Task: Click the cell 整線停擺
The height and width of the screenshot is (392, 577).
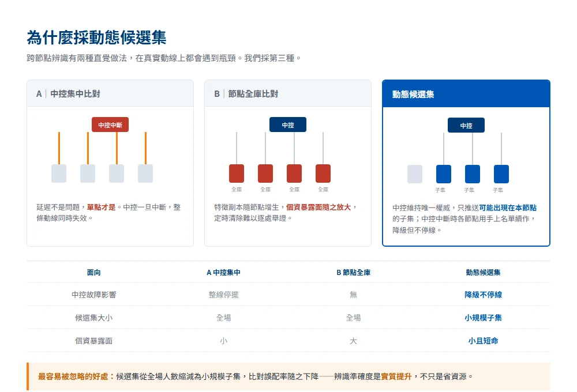Action: pyautogui.click(x=223, y=295)
